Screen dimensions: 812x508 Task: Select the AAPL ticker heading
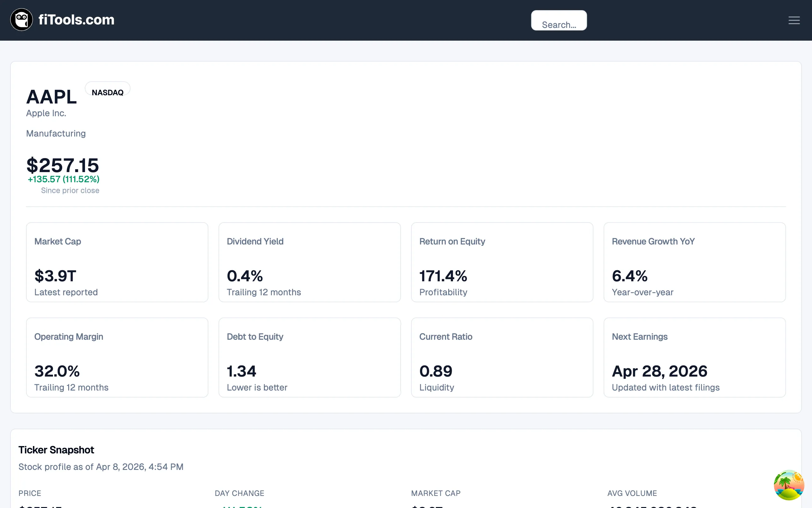coord(52,97)
